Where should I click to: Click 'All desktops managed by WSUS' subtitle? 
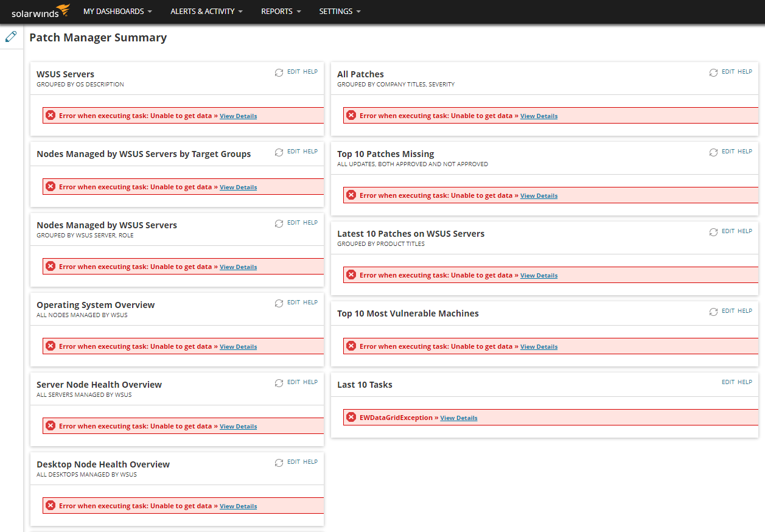86,475
